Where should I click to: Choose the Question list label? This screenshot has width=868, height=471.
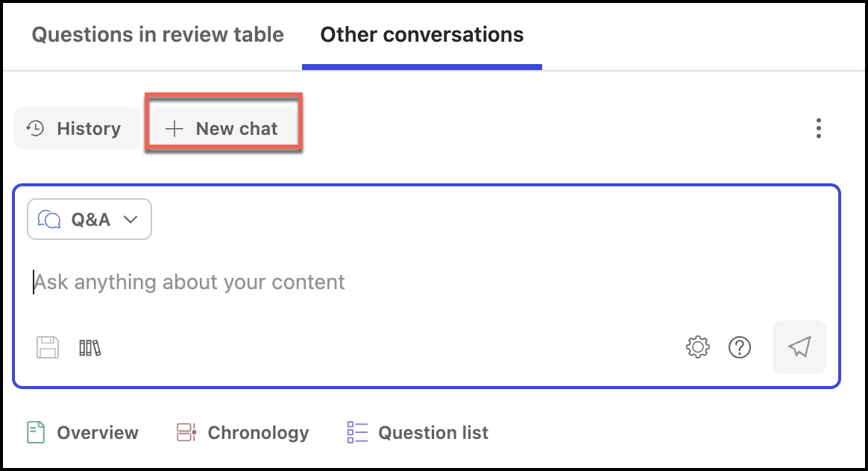tap(433, 433)
